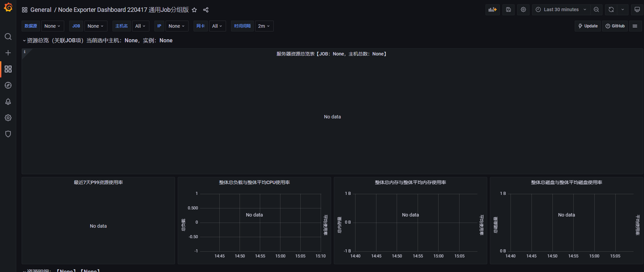Image resolution: width=644 pixels, height=272 pixels.
Task: Open the JOB None dropdown
Action: (x=96, y=26)
